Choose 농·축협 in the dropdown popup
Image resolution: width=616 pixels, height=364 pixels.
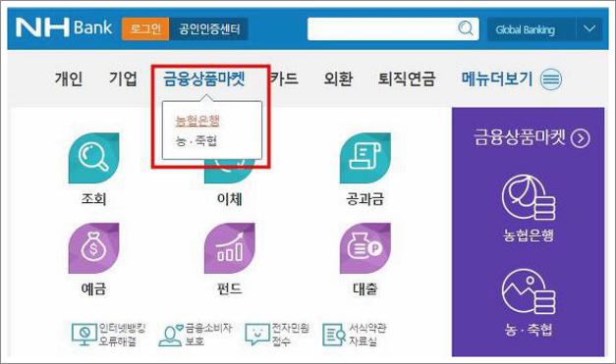point(196,140)
